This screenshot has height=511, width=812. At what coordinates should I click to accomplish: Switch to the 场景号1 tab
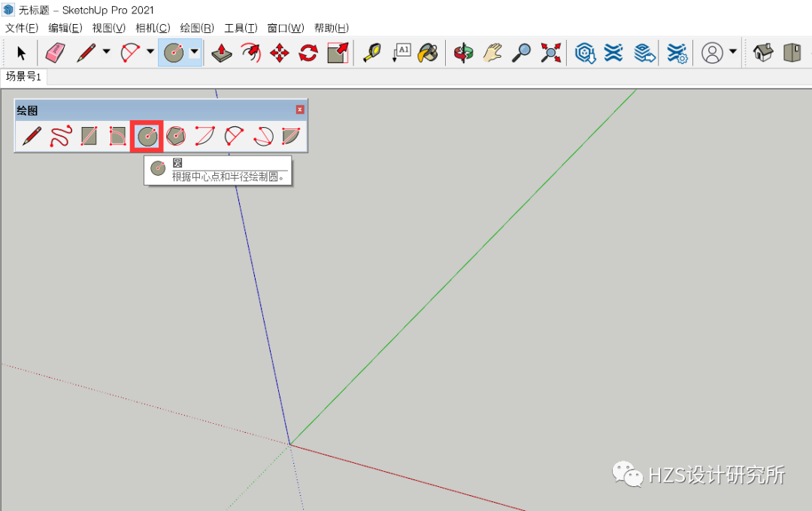(x=23, y=77)
